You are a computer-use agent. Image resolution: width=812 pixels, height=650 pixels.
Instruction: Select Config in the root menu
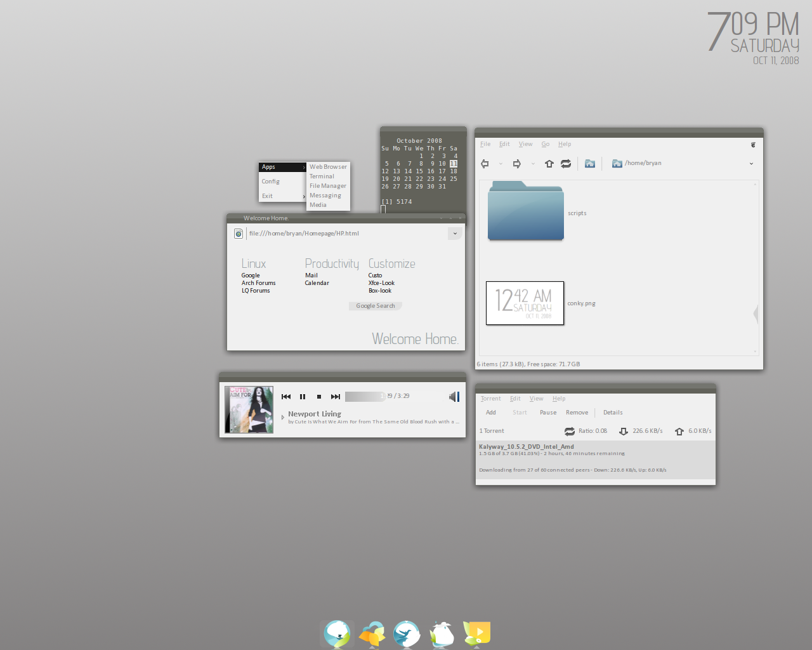(283, 182)
